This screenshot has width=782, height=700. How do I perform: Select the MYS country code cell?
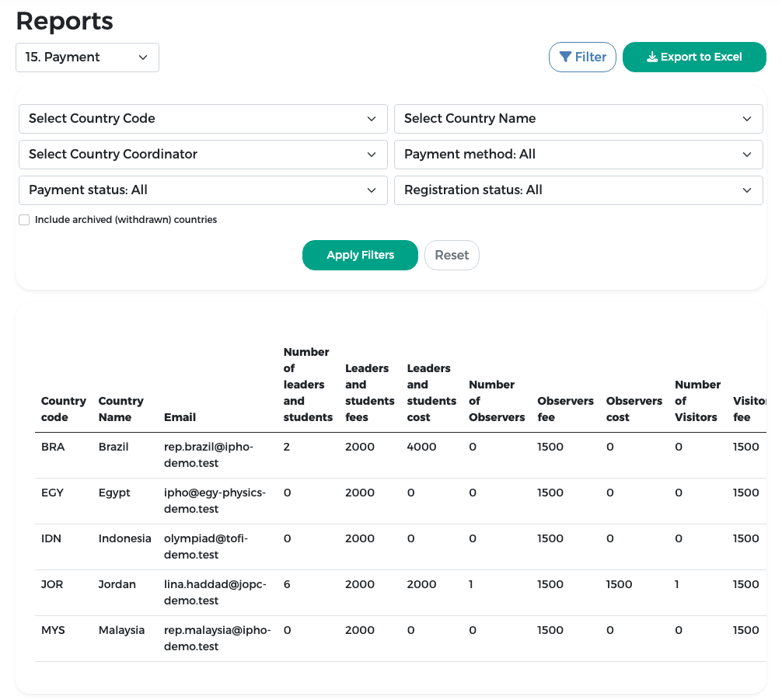(x=53, y=631)
